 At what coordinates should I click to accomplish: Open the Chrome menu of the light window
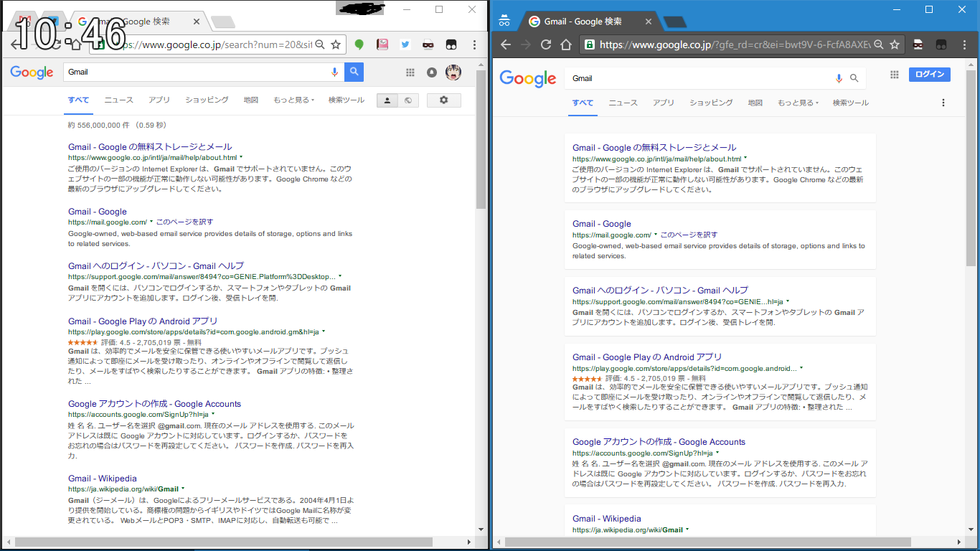(x=474, y=44)
